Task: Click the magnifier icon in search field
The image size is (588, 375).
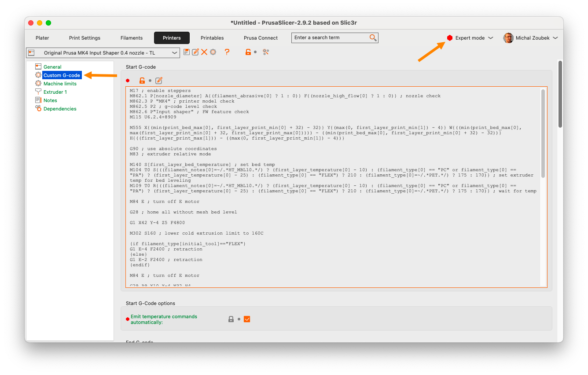Action: tap(373, 38)
